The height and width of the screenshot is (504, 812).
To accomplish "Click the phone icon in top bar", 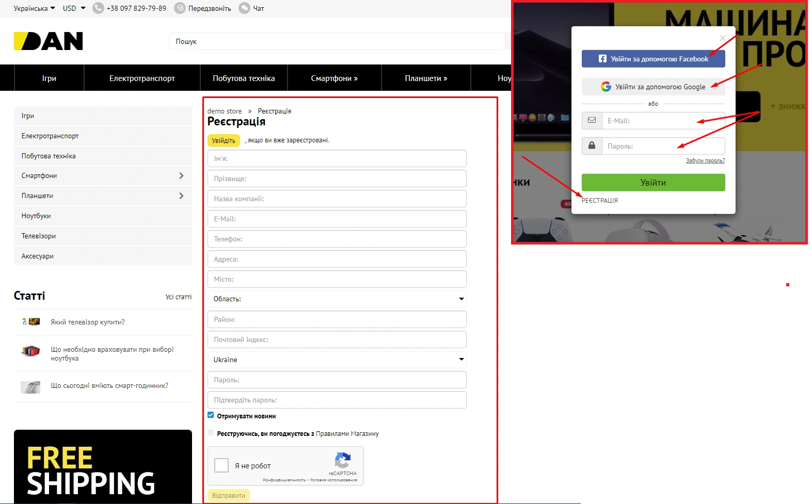I will coord(98,8).
